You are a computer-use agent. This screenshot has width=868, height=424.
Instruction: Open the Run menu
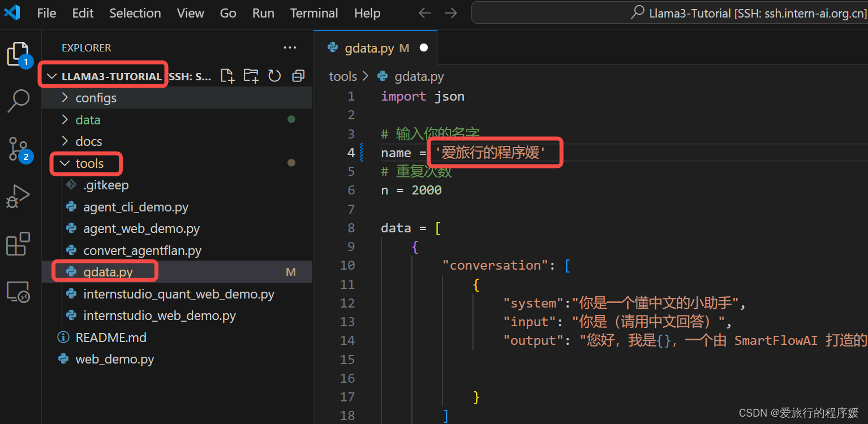(x=263, y=13)
